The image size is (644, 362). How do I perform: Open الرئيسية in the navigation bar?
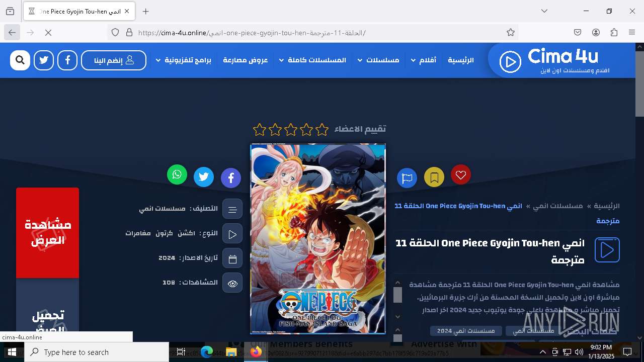pos(461,60)
